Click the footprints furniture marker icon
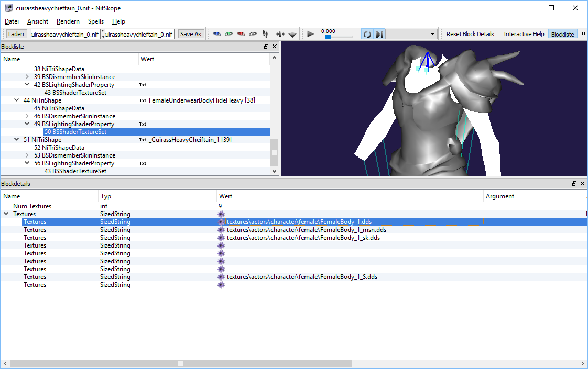The image size is (588, 369). click(x=265, y=33)
